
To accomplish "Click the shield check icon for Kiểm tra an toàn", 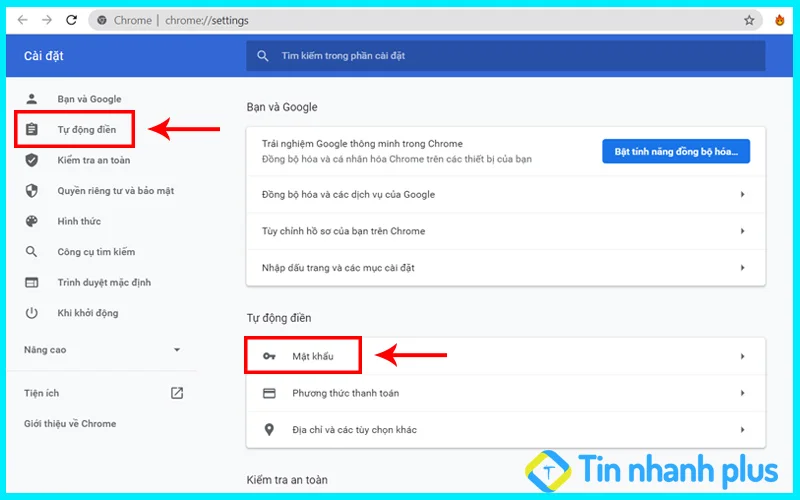I will click(32, 160).
